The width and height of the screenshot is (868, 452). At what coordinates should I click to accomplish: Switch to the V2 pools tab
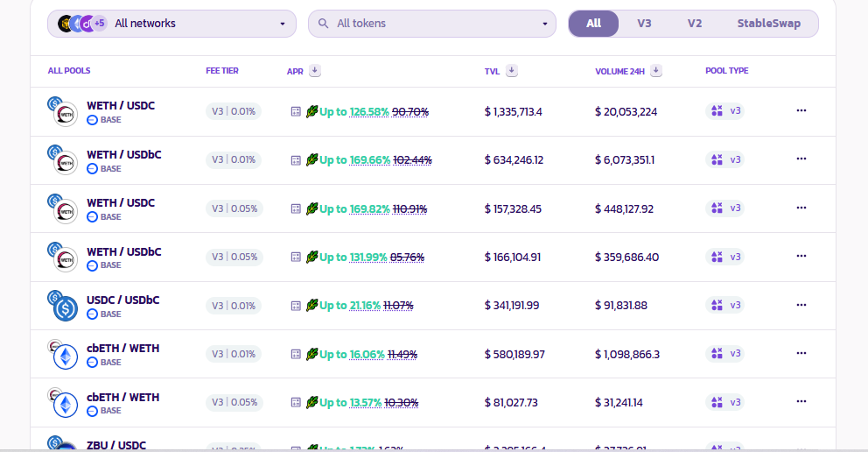(x=694, y=24)
